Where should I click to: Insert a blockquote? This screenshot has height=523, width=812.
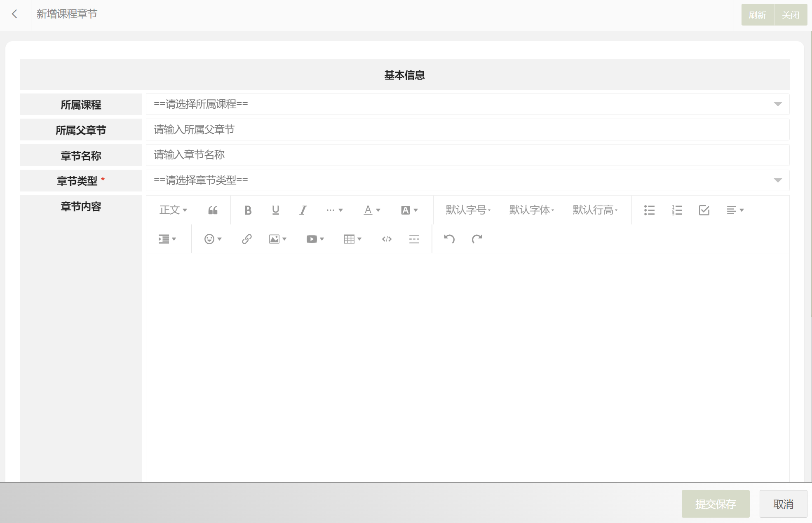point(213,210)
